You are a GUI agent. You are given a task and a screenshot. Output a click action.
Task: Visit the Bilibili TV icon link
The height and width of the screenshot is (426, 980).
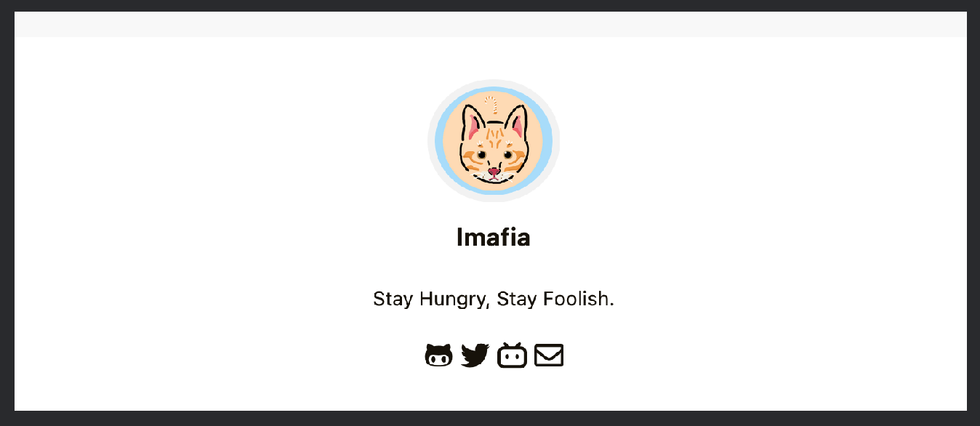[x=512, y=355]
